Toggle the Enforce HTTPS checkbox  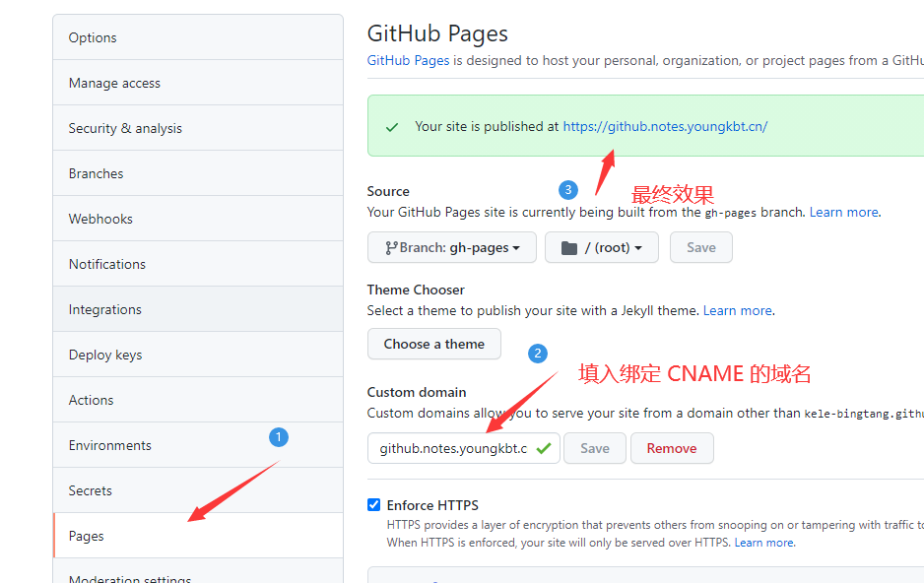tap(374, 505)
